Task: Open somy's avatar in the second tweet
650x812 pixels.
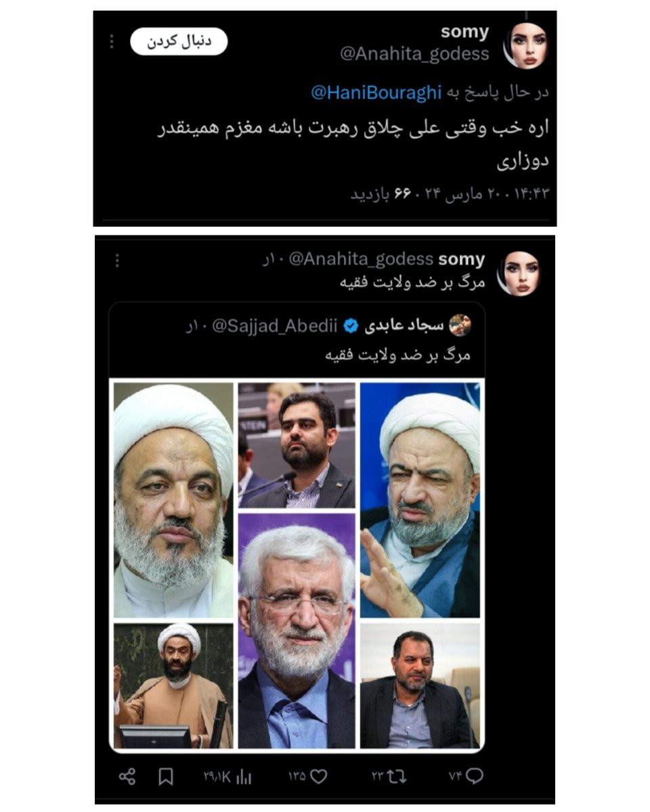Action: coord(519,273)
